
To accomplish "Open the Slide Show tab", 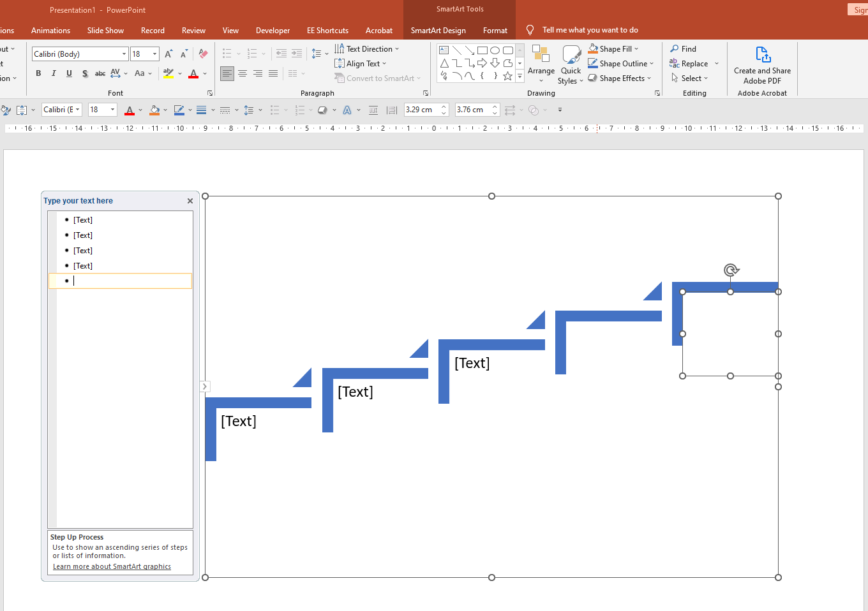I will click(x=105, y=30).
